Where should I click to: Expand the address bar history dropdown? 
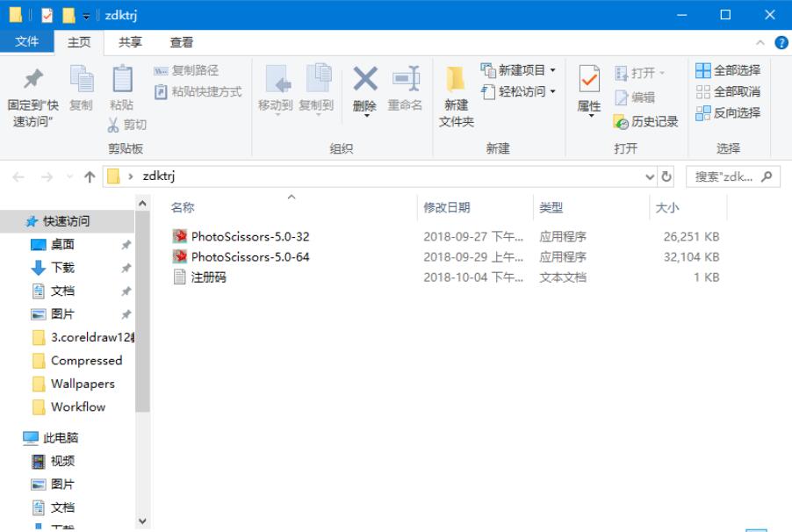tap(650, 176)
